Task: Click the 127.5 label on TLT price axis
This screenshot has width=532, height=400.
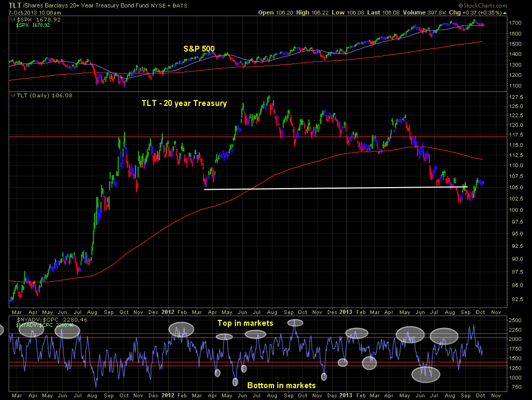Action: point(516,97)
